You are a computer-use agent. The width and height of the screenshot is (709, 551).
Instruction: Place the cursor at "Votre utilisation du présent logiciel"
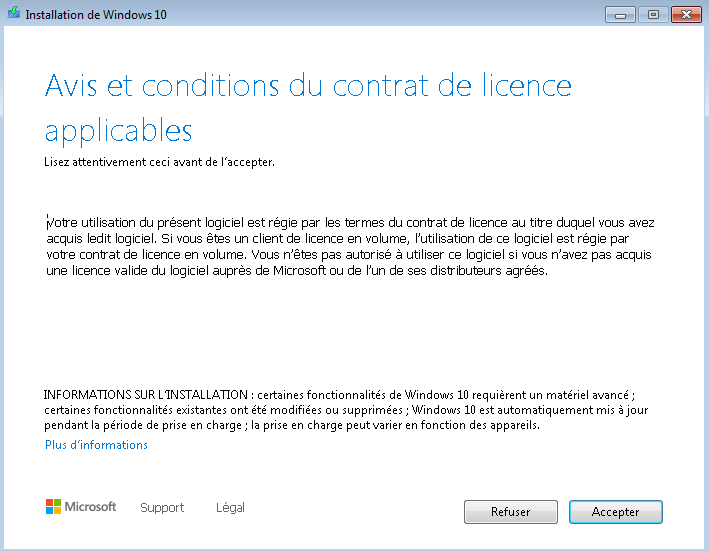point(124,222)
